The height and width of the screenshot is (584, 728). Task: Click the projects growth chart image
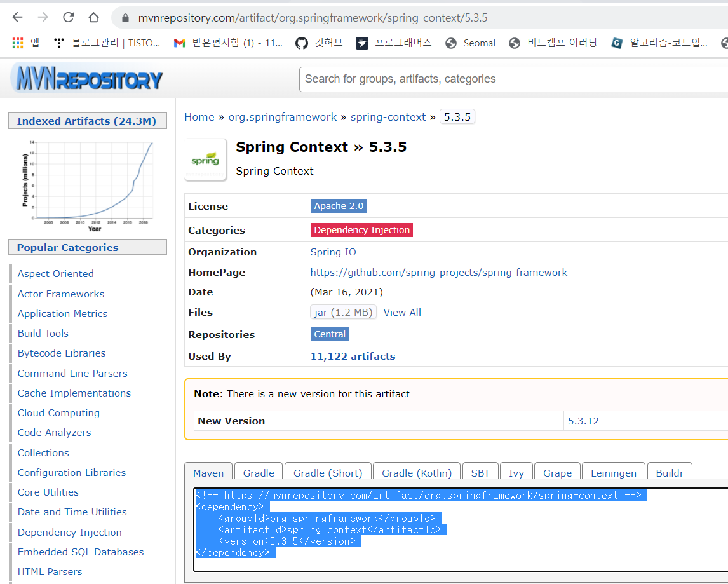coord(87,186)
